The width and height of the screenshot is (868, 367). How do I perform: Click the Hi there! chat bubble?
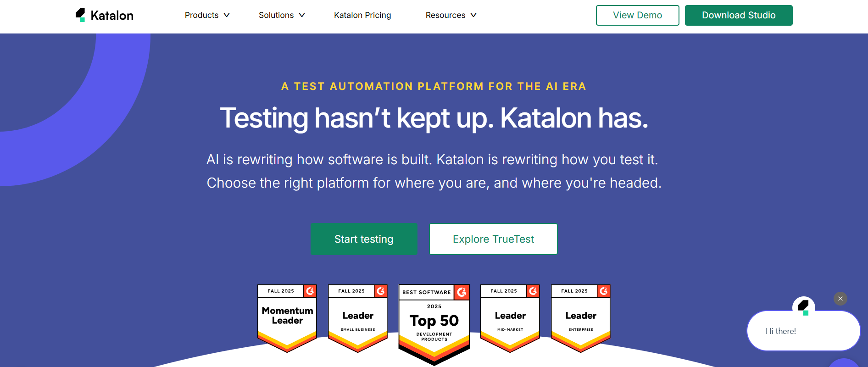point(803,331)
